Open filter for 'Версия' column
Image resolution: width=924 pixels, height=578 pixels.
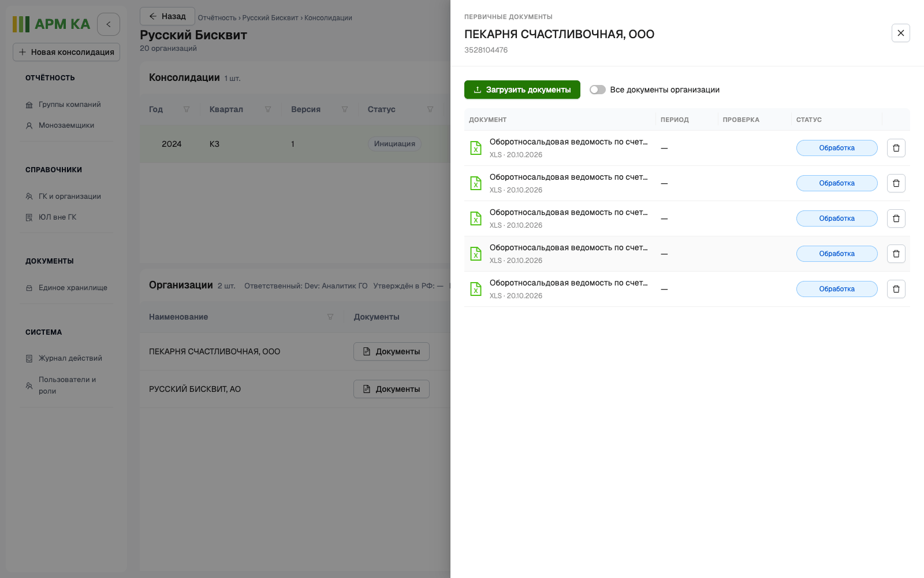[345, 109]
